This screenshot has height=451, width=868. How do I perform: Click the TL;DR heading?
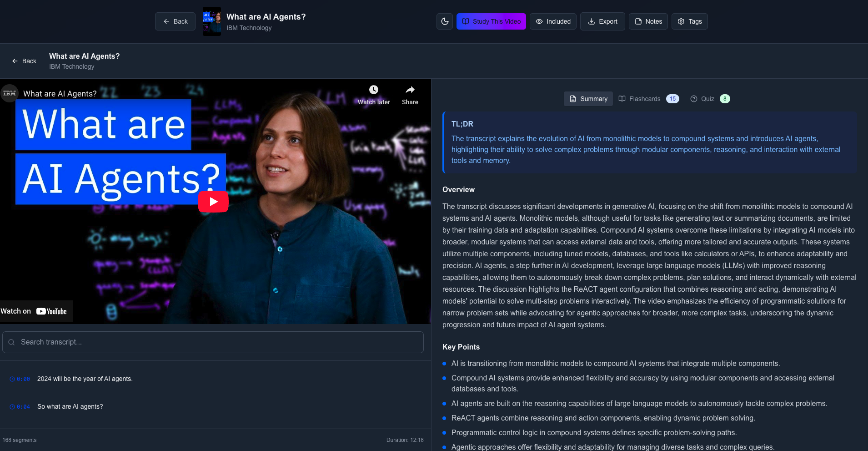tap(462, 124)
